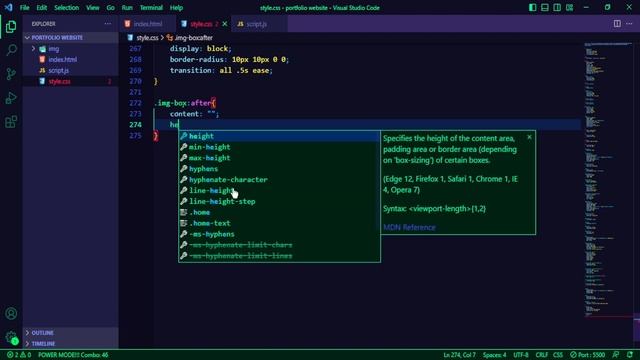Click the minimap code overview

click(608, 180)
